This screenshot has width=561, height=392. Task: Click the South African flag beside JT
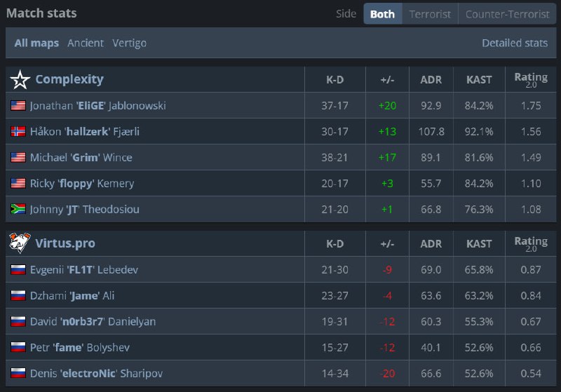pos(18,209)
